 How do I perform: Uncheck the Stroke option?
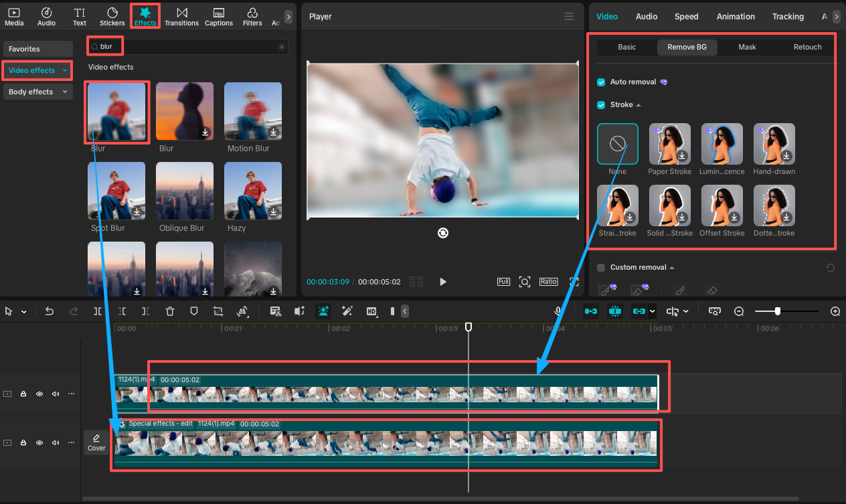(600, 104)
